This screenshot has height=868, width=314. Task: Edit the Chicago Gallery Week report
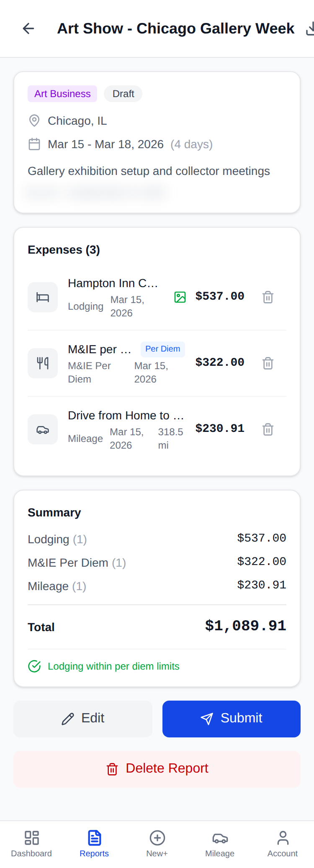(83, 718)
